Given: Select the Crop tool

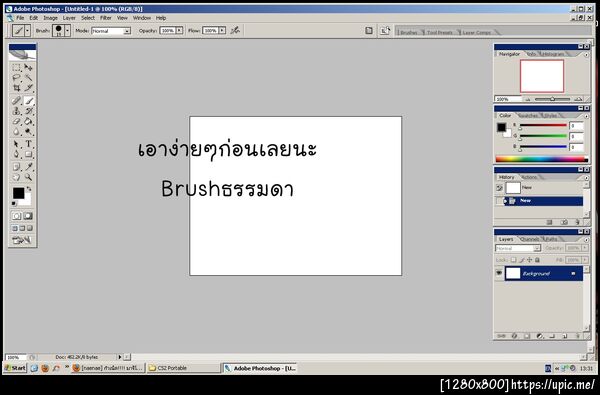Looking at the screenshot, I should pyautogui.click(x=16, y=88).
